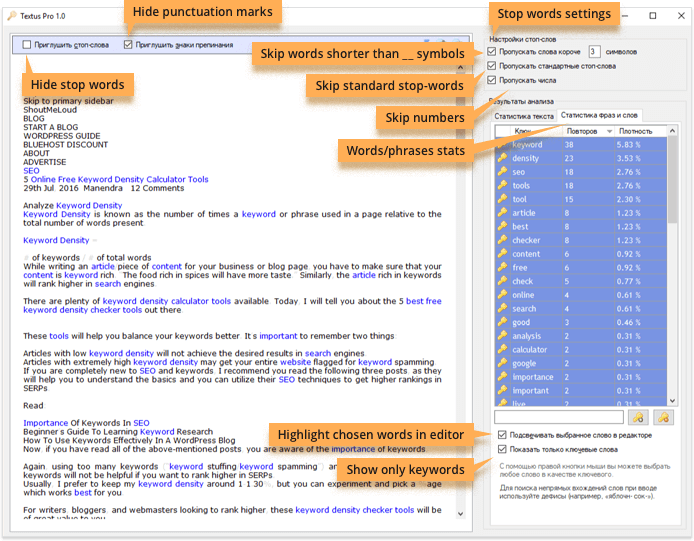694x541 pixels.
Task: Click the sort arrow on the Повторов column
Action: [609, 131]
